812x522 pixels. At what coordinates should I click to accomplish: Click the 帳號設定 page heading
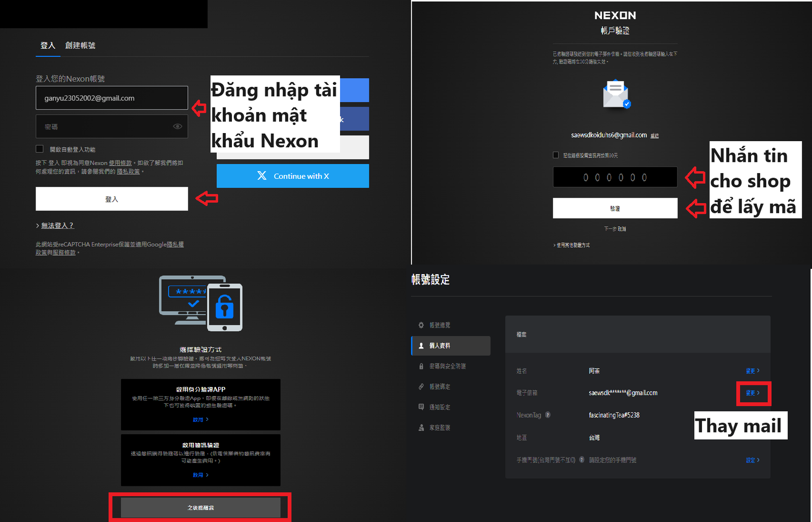(430, 279)
